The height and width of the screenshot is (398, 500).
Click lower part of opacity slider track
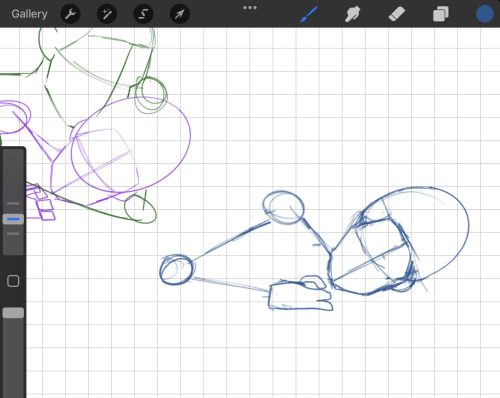click(x=13, y=357)
